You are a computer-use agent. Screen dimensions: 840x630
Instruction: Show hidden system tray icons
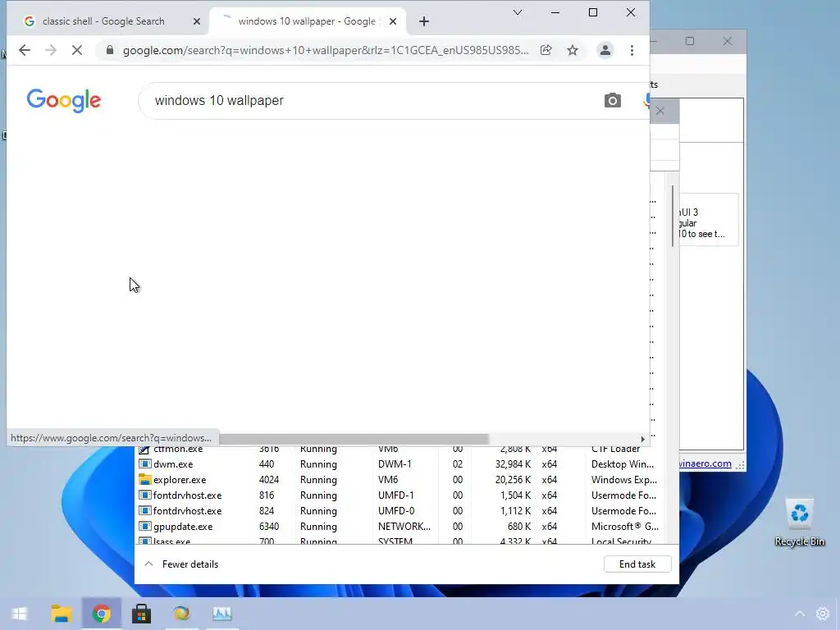point(799,614)
